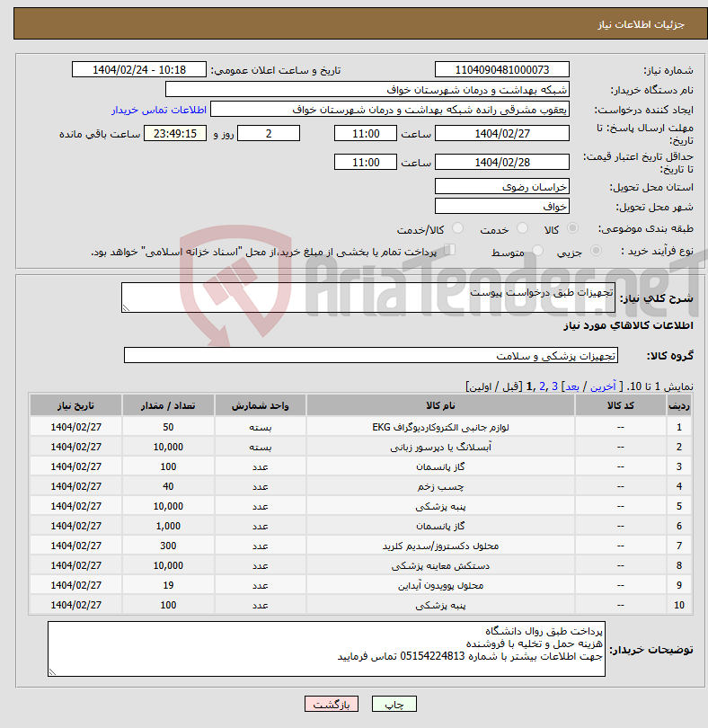This screenshot has width=708, height=728.
Task: Click the کد کالا column header
Action: (x=620, y=405)
